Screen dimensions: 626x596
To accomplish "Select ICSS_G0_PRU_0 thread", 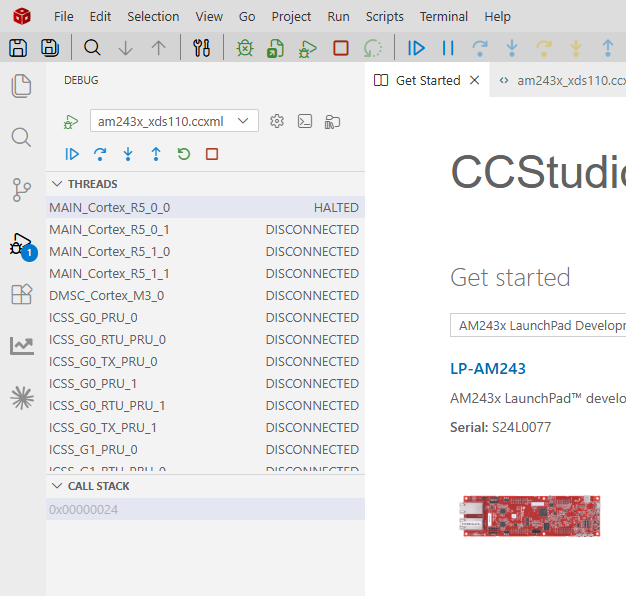I will point(205,317).
